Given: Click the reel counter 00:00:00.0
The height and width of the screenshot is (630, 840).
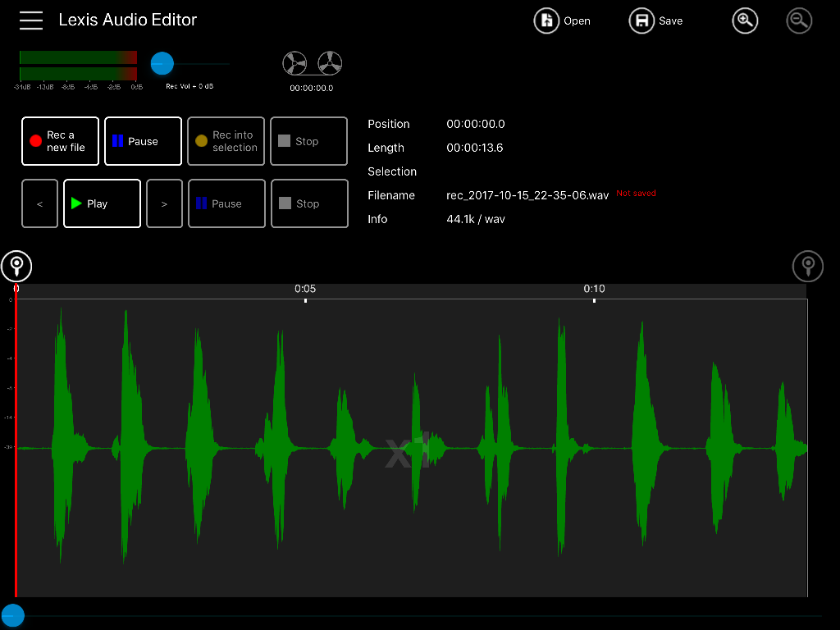Looking at the screenshot, I should click(312, 88).
